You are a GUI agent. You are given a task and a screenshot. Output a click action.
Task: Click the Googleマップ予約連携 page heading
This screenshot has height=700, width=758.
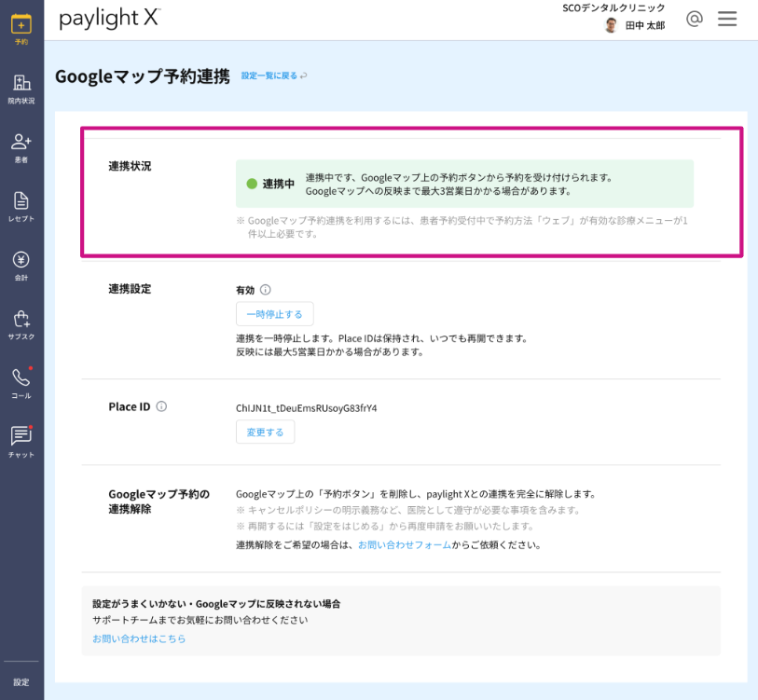coord(143,76)
